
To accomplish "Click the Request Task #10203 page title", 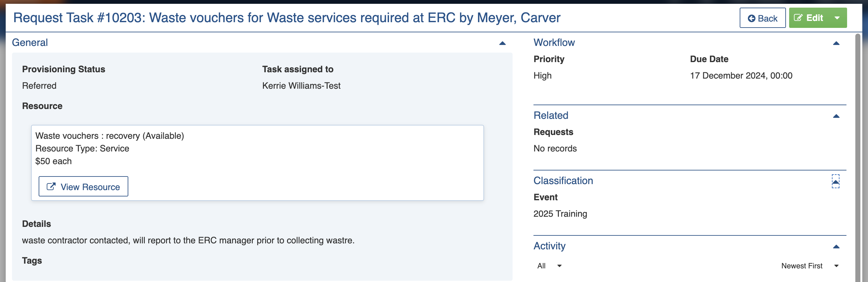I will 286,18.
